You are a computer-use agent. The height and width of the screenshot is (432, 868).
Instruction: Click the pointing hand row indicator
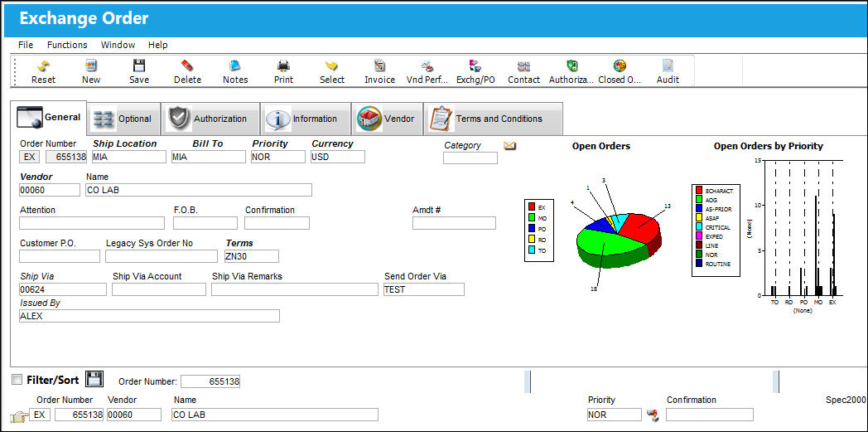coord(19,416)
